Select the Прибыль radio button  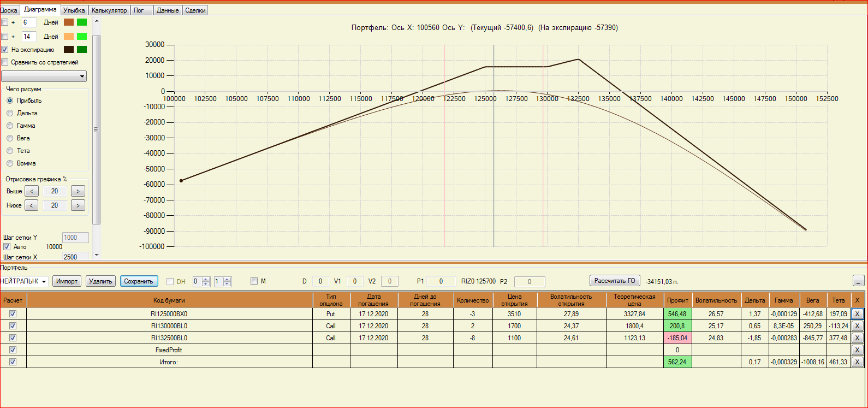pyautogui.click(x=10, y=100)
